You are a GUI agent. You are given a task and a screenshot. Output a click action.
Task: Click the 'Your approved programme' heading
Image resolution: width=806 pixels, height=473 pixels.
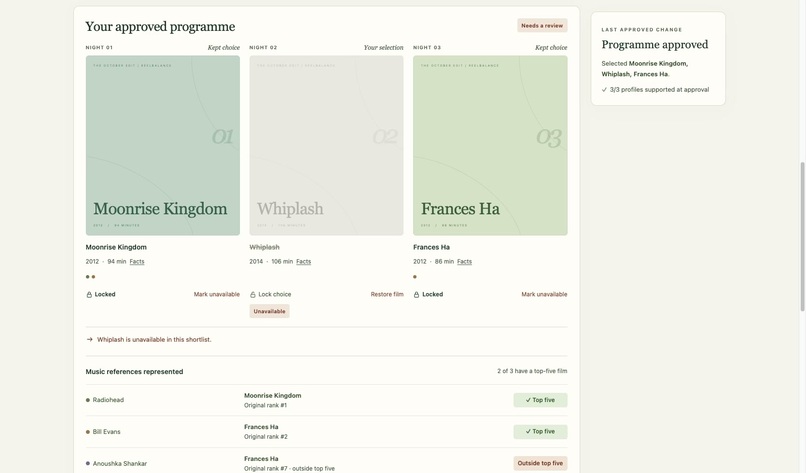(x=160, y=27)
